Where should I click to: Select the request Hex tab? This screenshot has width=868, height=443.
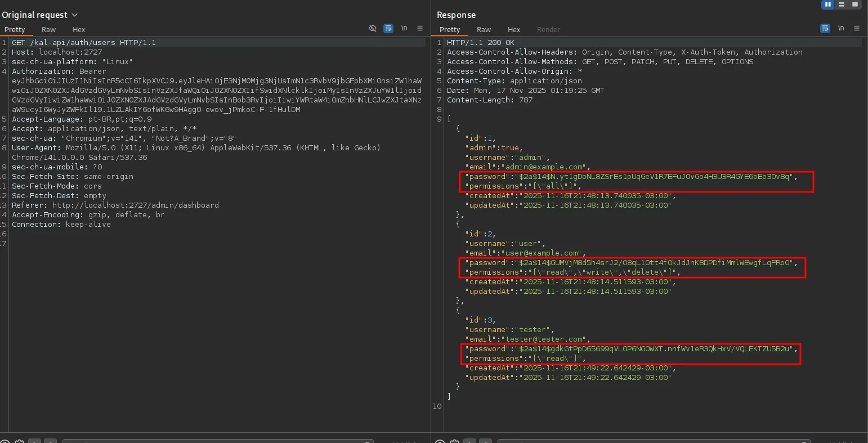click(x=79, y=30)
